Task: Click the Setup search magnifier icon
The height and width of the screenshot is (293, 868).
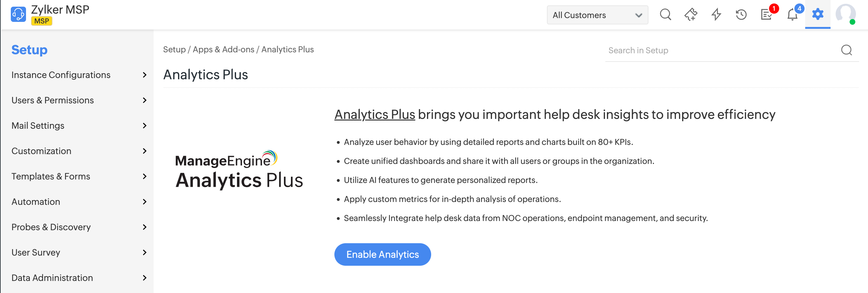Action: (846, 50)
